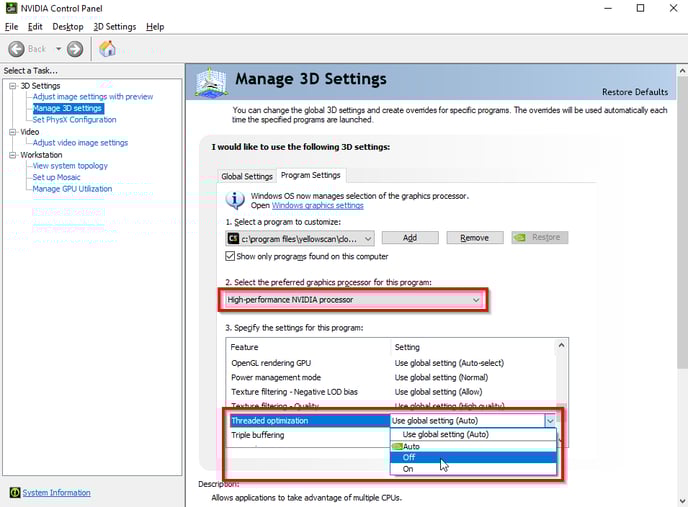This screenshot has width=688, height=507.
Task: Click the Restore button
Action: click(540, 237)
